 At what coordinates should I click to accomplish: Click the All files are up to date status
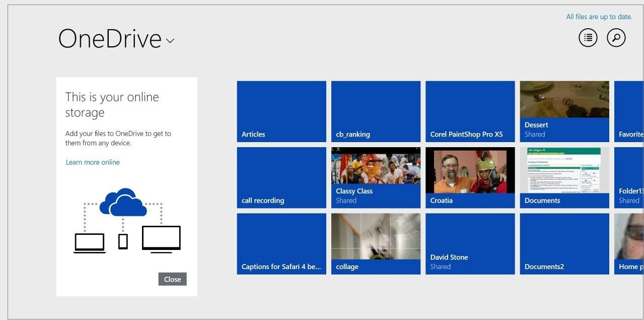[x=599, y=17]
